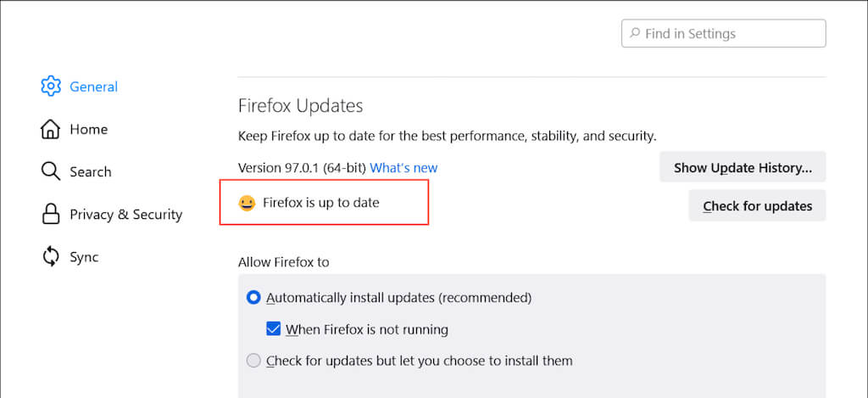Open the Search text label in sidebar
The height and width of the screenshot is (398, 868).
pyautogui.click(x=90, y=171)
